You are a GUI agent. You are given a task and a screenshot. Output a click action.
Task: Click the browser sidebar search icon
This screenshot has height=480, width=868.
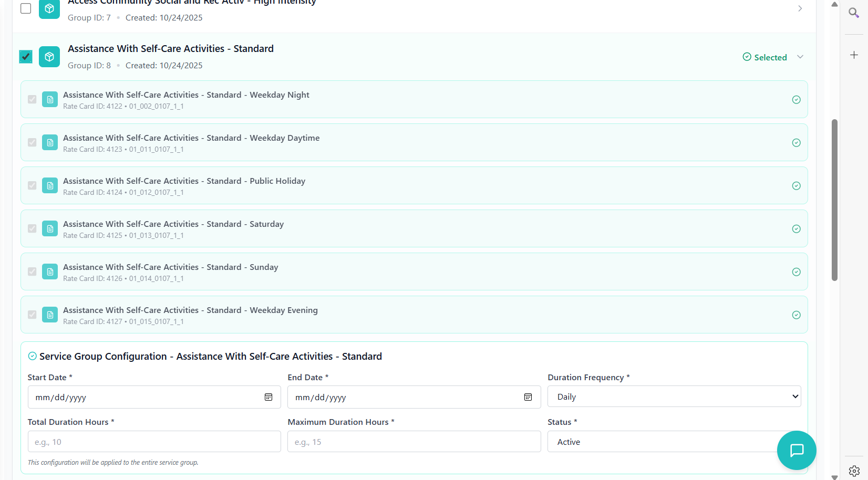click(x=854, y=13)
